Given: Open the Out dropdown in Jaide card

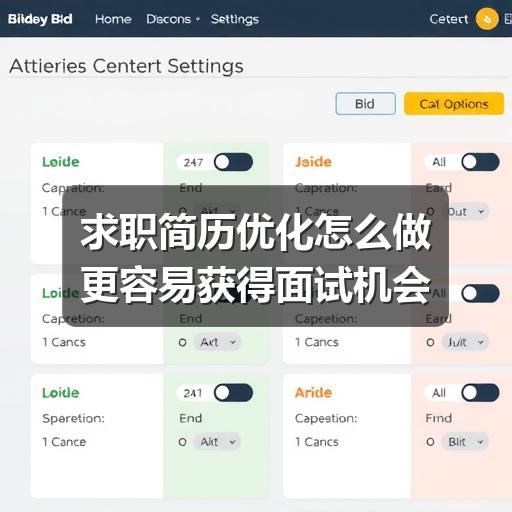Looking at the screenshot, I should pyautogui.click(x=465, y=212).
